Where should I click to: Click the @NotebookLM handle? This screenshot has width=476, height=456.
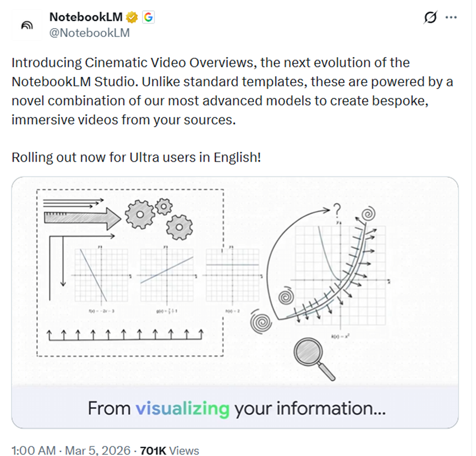coord(90,33)
